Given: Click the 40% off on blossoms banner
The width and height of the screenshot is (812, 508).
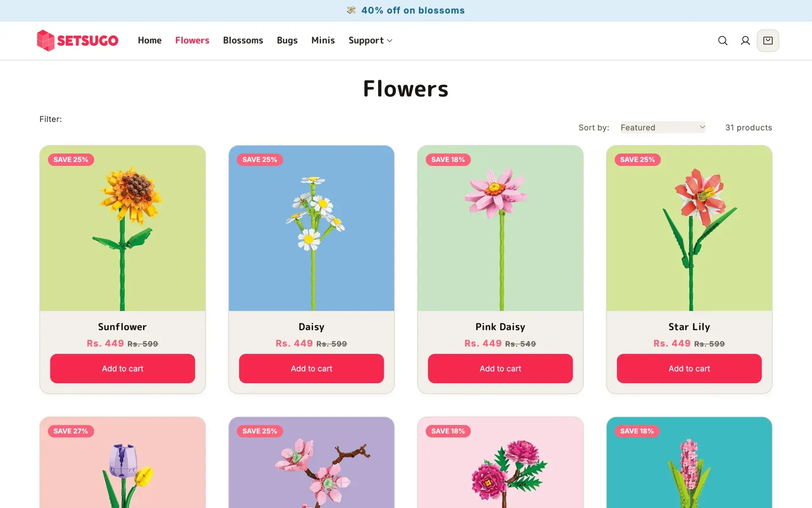Looking at the screenshot, I should [x=413, y=10].
